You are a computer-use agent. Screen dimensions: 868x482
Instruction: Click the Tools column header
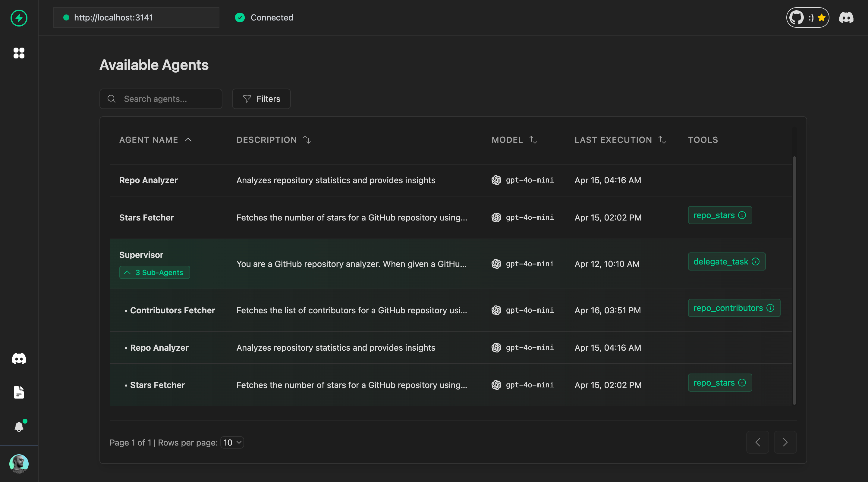[x=703, y=140]
